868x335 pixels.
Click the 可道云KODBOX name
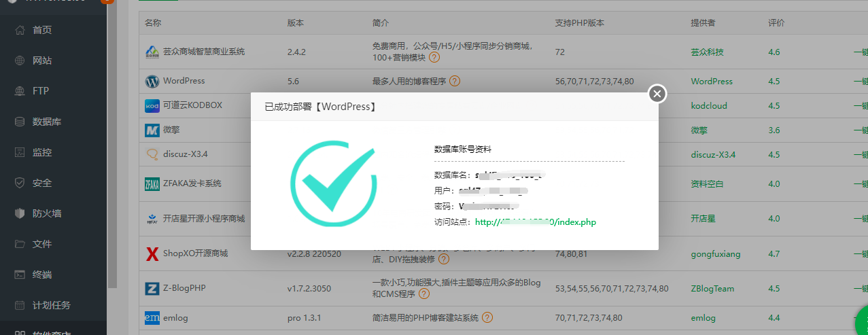[x=192, y=105]
